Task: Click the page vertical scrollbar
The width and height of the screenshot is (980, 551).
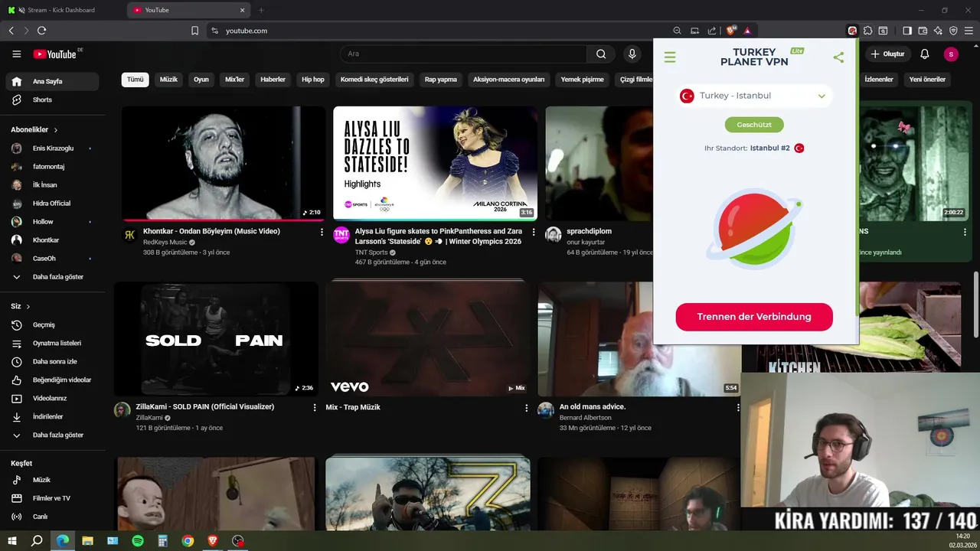Action: (975, 304)
